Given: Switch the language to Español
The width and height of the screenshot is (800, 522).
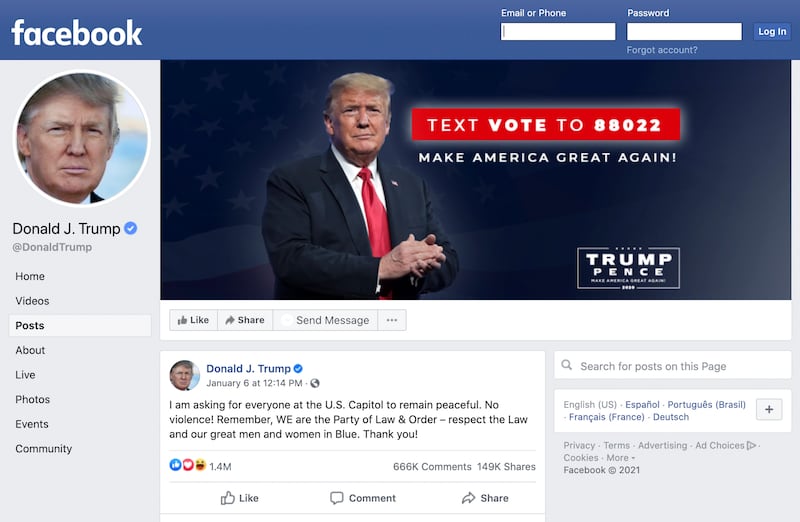Looking at the screenshot, I should pyautogui.click(x=642, y=405).
